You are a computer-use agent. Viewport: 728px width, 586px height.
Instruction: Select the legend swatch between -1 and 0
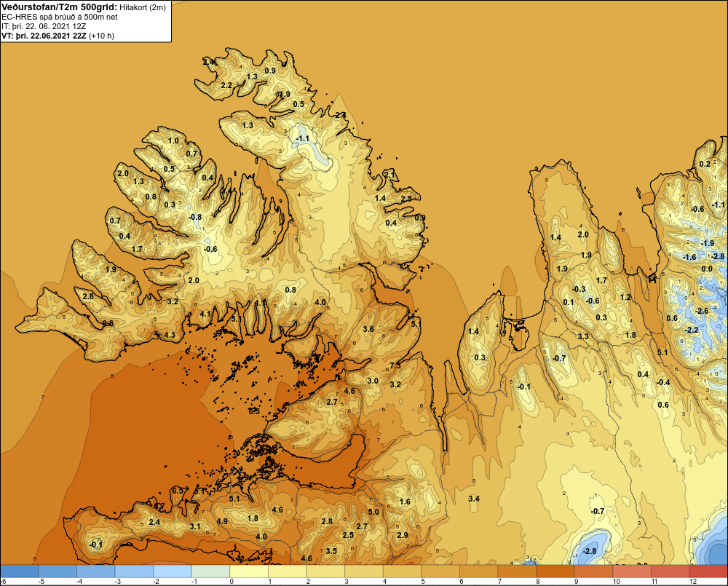pos(211,571)
